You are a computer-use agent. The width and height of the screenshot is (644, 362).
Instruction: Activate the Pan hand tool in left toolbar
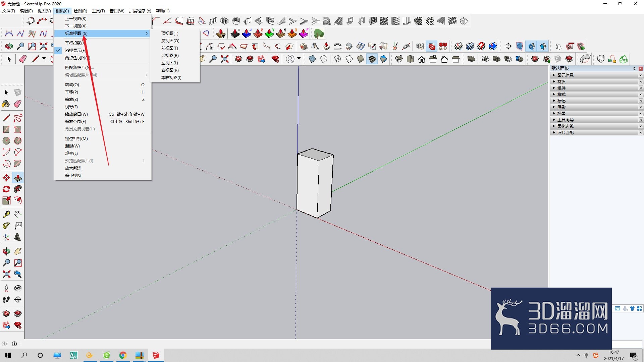[18, 251]
